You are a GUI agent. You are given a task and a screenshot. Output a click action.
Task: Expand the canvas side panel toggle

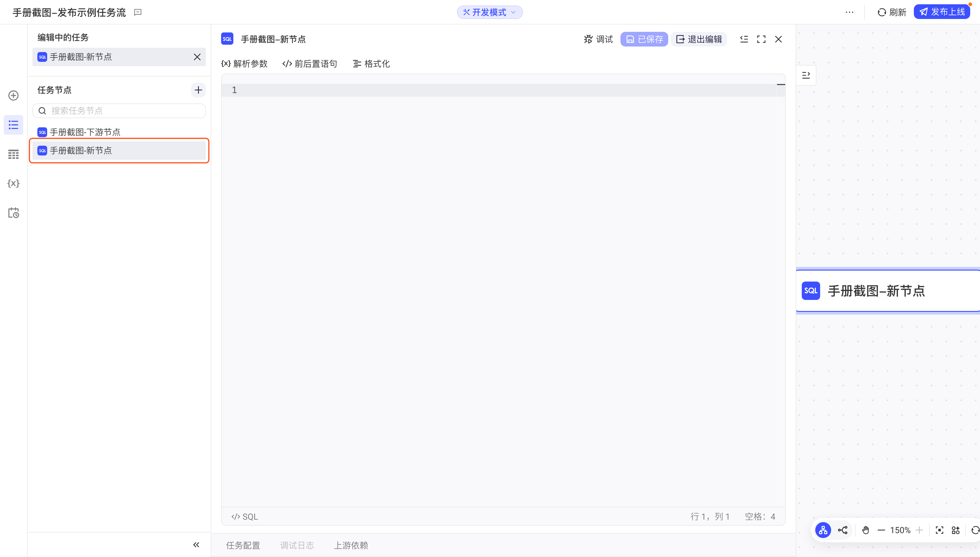pos(806,75)
